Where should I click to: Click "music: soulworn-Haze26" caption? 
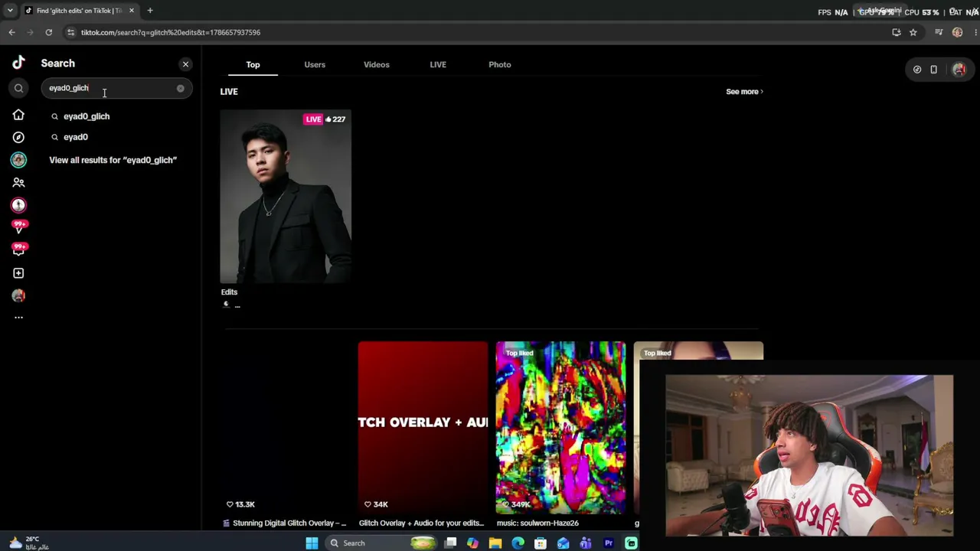tap(537, 523)
